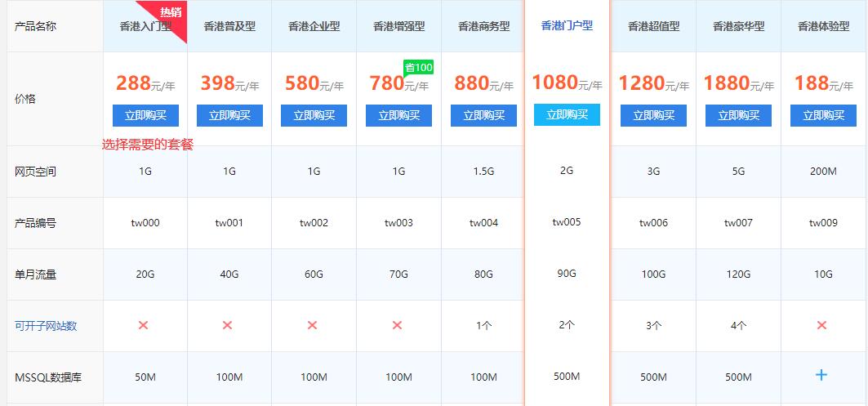The image size is (868, 406).
Task: Click the red X under 香港普及型 子网站数
Action: point(227,325)
